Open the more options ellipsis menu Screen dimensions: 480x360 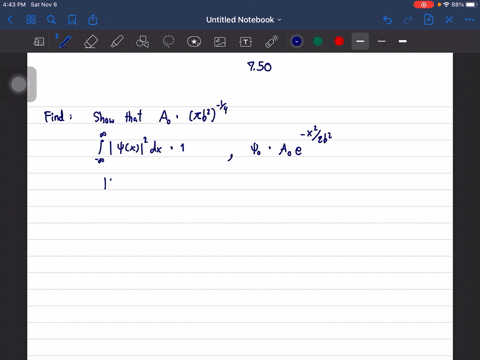coord(469,20)
